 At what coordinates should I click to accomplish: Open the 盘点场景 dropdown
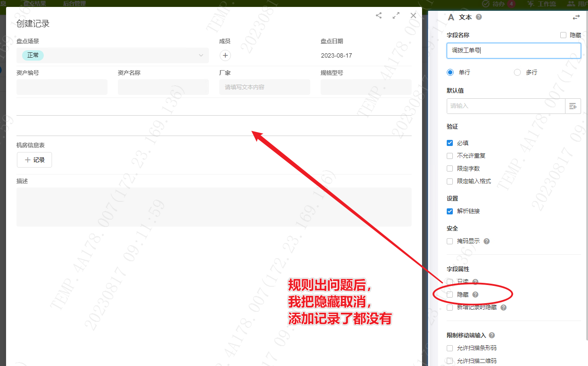(113, 55)
